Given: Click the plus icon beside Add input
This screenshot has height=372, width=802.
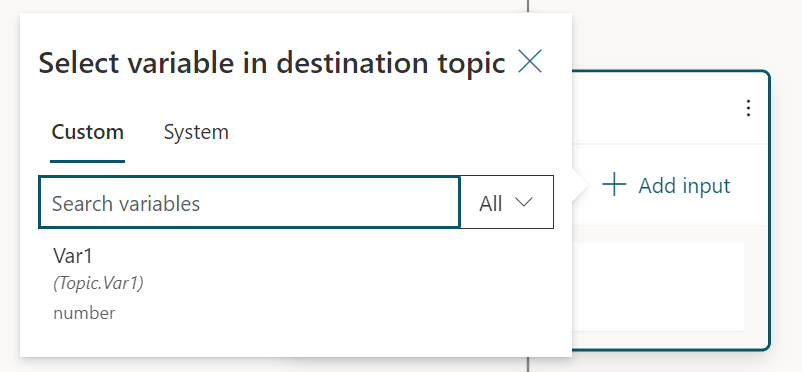Looking at the screenshot, I should click(x=614, y=185).
